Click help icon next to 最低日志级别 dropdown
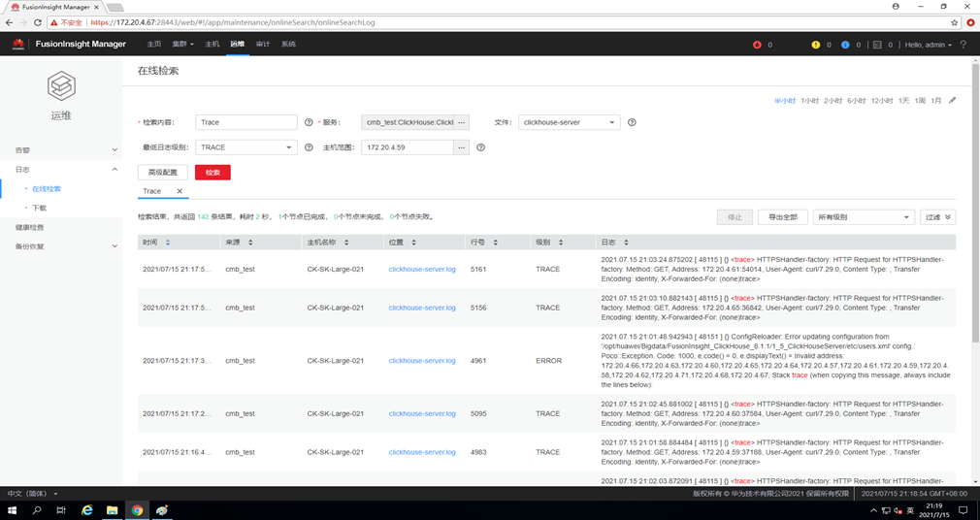The height and width of the screenshot is (520, 980). pos(309,147)
